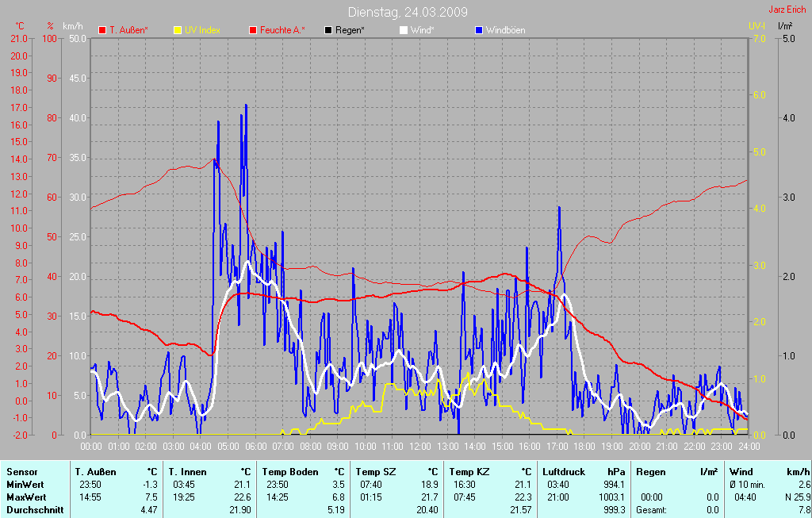The image size is (812, 518).
Task: Select the 'UV Index' legend label
Action: (x=202, y=31)
